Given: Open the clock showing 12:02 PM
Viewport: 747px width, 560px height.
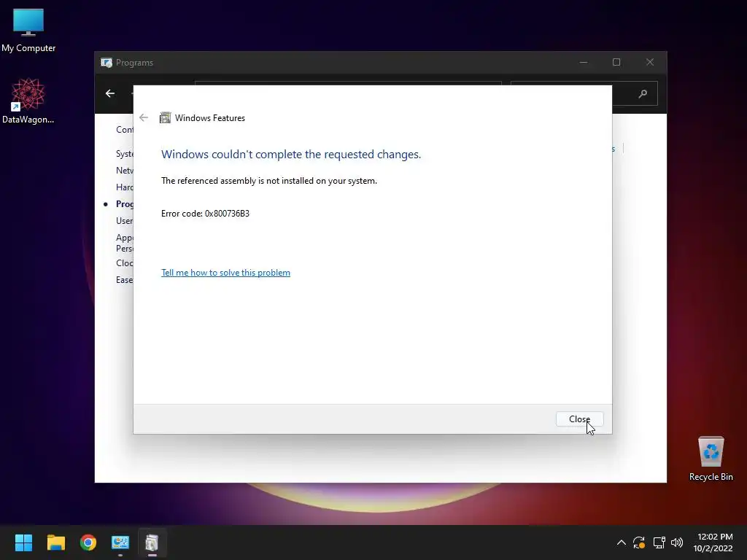Looking at the screenshot, I should [713, 542].
